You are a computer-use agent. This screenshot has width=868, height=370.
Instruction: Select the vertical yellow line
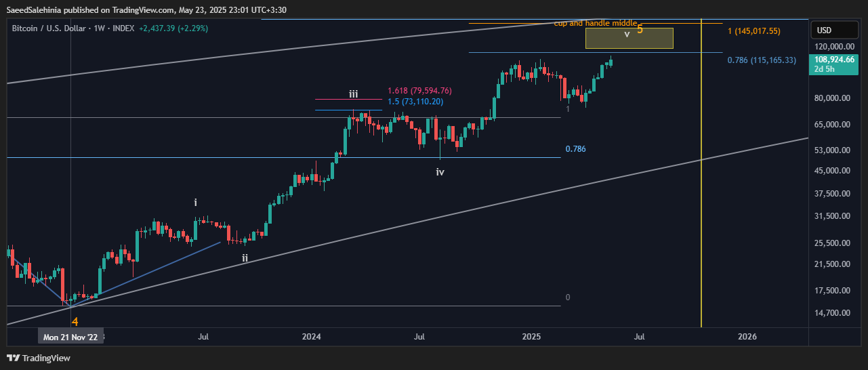coord(701,172)
